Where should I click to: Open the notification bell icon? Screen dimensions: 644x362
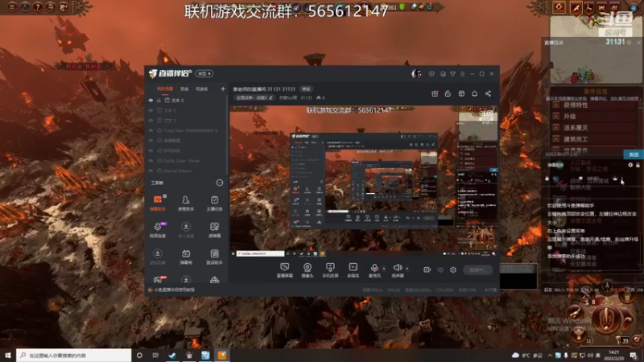[x=474, y=93]
